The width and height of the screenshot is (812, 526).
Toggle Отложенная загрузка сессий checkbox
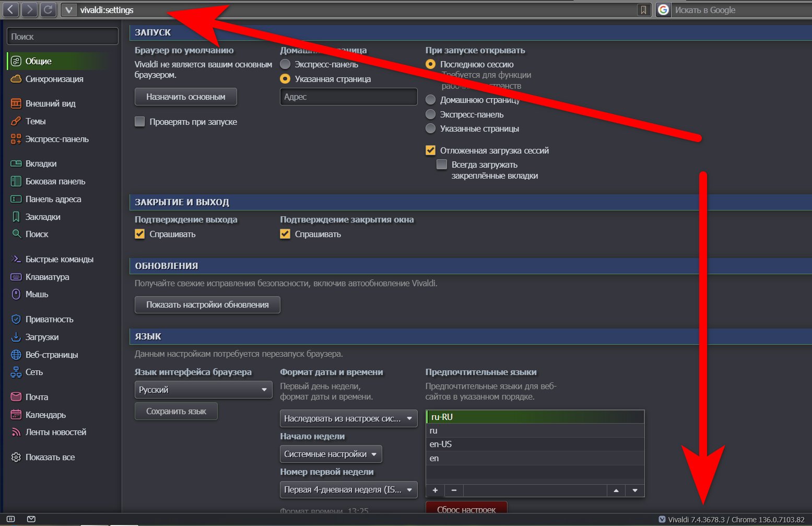pyautogui.click(x=430, y=150)
